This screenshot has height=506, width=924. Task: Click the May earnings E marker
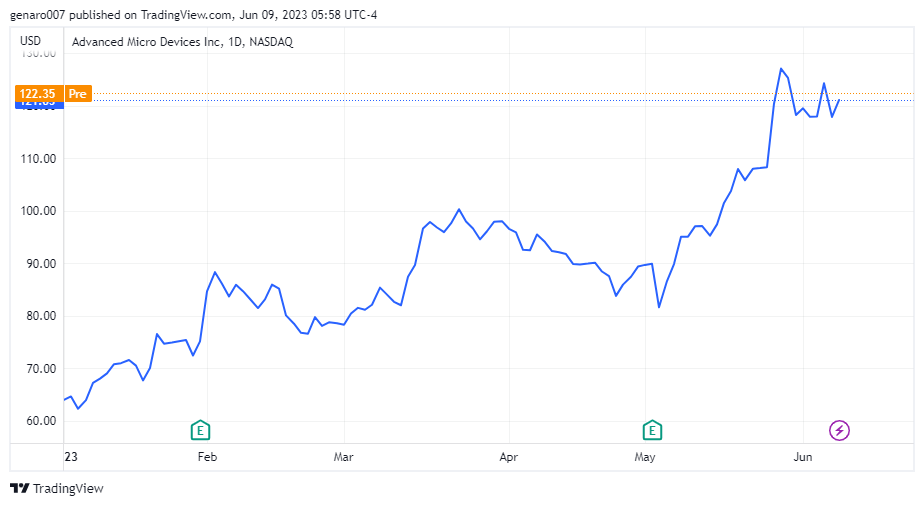tap(652, 431)
